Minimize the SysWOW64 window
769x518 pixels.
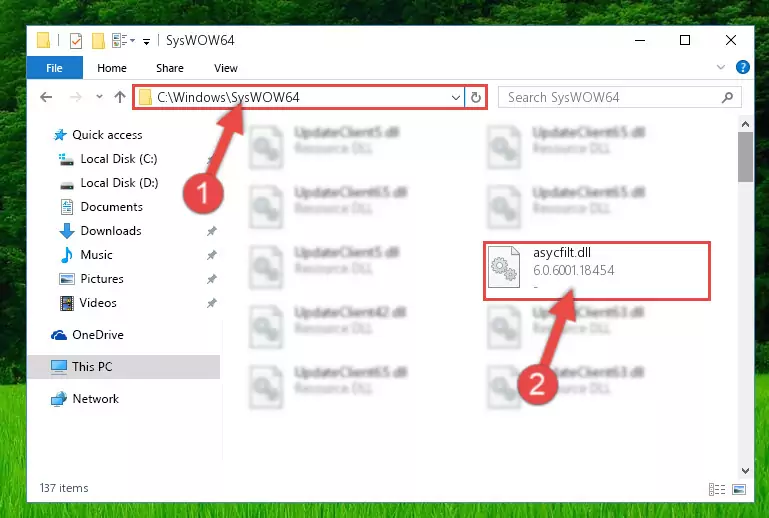coord(640,40)
